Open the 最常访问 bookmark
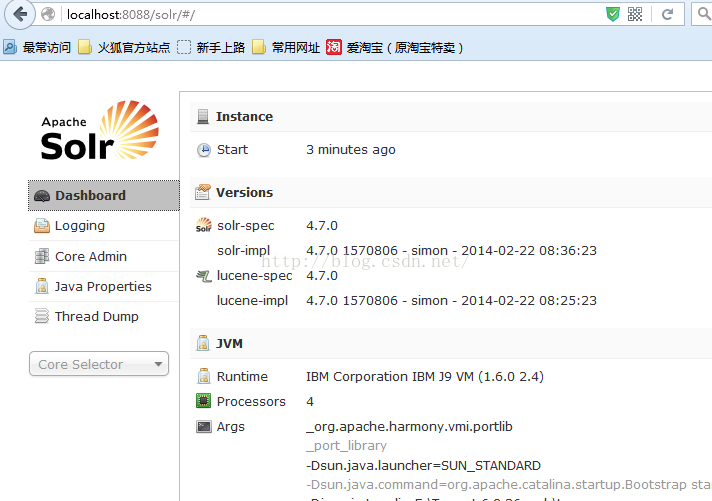The image size is (712, 501). (x=37, y=47)
